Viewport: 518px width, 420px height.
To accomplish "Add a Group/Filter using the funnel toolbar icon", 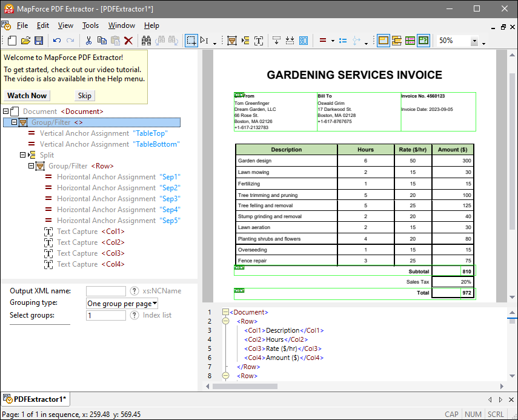I will (231, 41).
